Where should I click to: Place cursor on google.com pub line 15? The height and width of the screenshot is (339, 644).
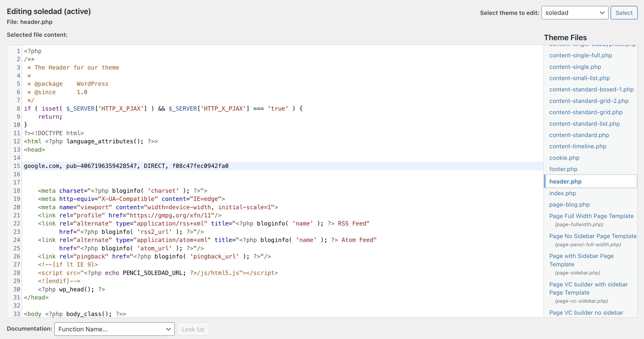point(126,166)
